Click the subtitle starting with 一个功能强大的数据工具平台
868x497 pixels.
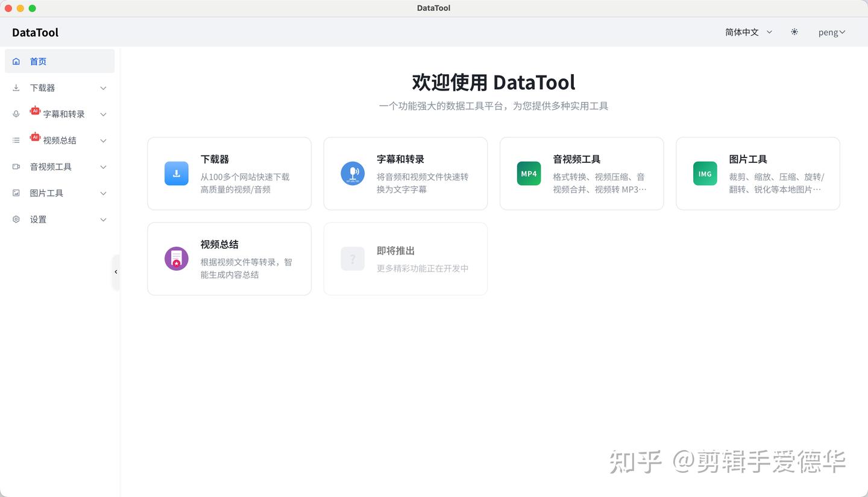(494, 106)
